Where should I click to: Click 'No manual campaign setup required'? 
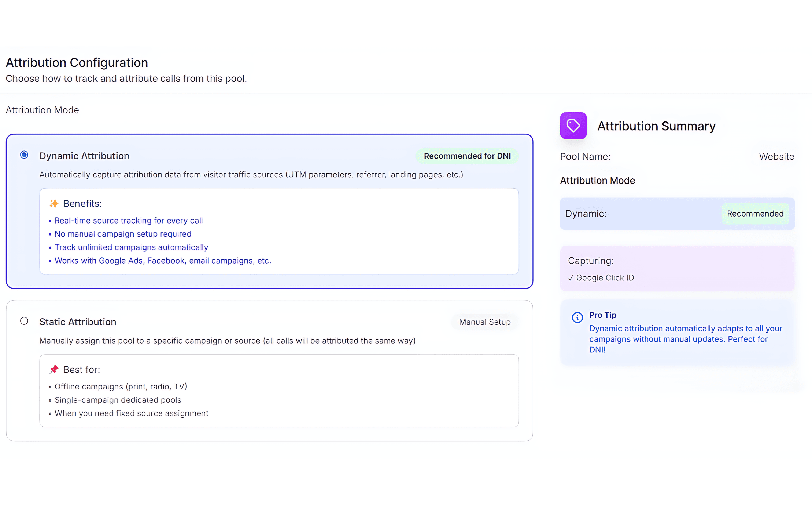click(123, 234)
